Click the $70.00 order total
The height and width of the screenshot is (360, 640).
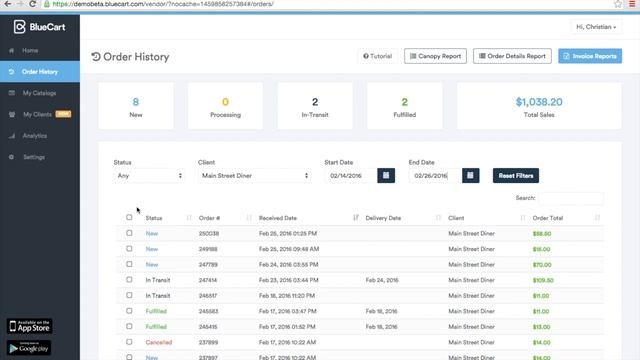coord(542,265)
